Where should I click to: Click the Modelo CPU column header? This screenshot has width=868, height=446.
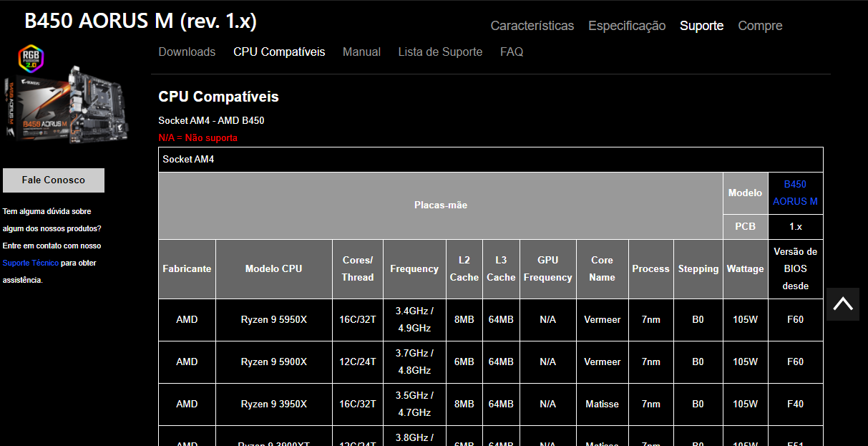274,269
